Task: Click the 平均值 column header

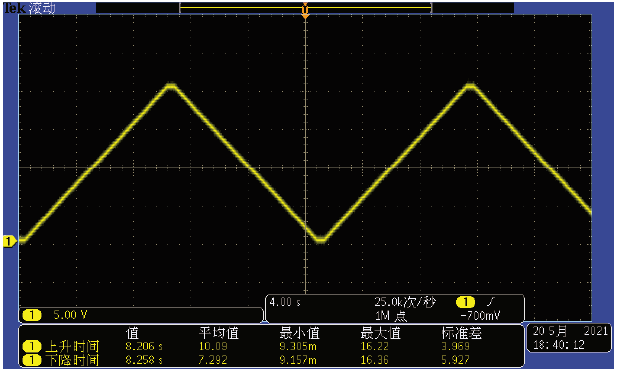Action: coord(219,333)
